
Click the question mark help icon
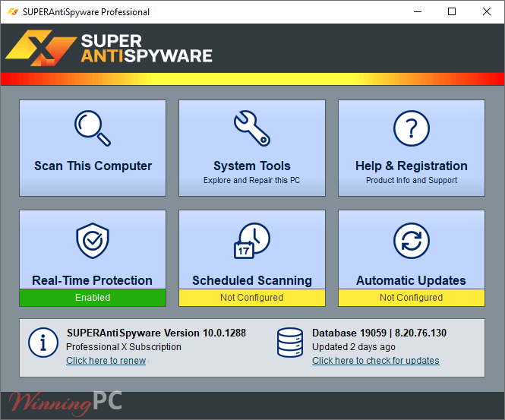click(x=412, y=128)
